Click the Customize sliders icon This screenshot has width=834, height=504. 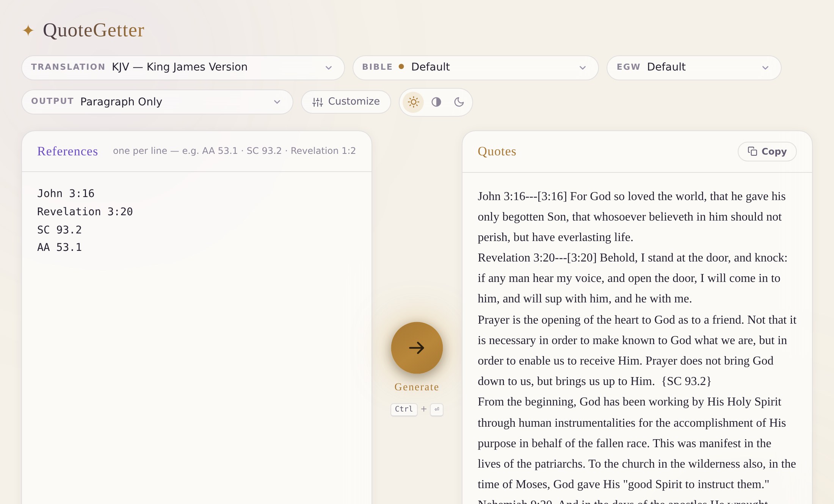(x=318, y=102)
